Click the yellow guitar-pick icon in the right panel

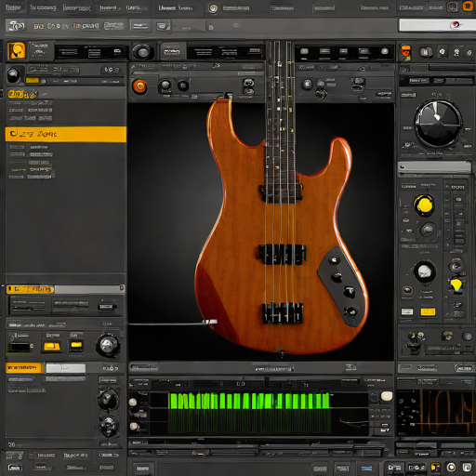tap(456, 285)
